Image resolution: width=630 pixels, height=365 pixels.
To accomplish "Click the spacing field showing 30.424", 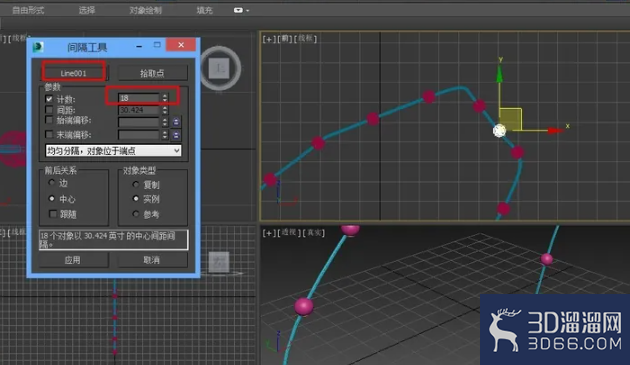I will point(139,110).
